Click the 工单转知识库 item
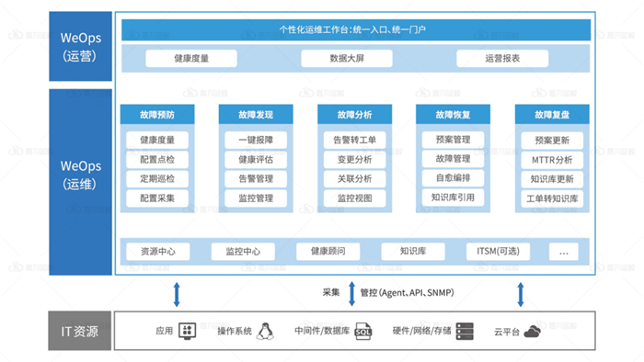This screenshot has height=362, width=644. pyautogui.click(x=552, y=198)
